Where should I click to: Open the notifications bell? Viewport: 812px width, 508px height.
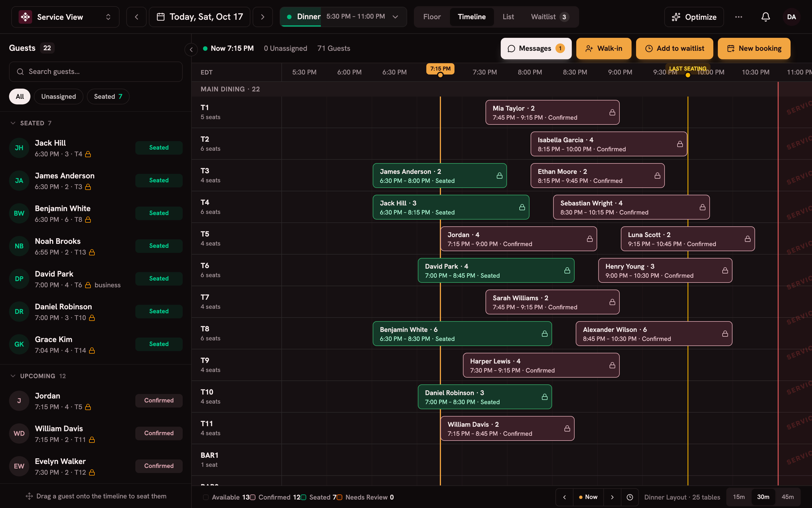coord(765,17)
